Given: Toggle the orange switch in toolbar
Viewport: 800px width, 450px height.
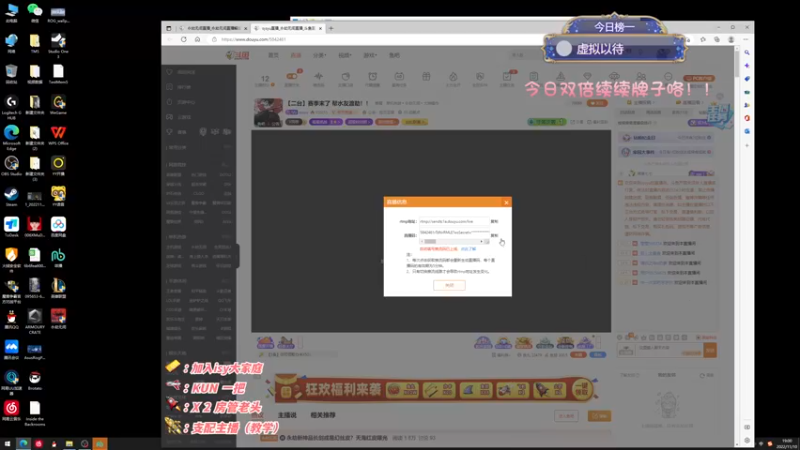Looking at the screenshot, I should coord(292,77).
